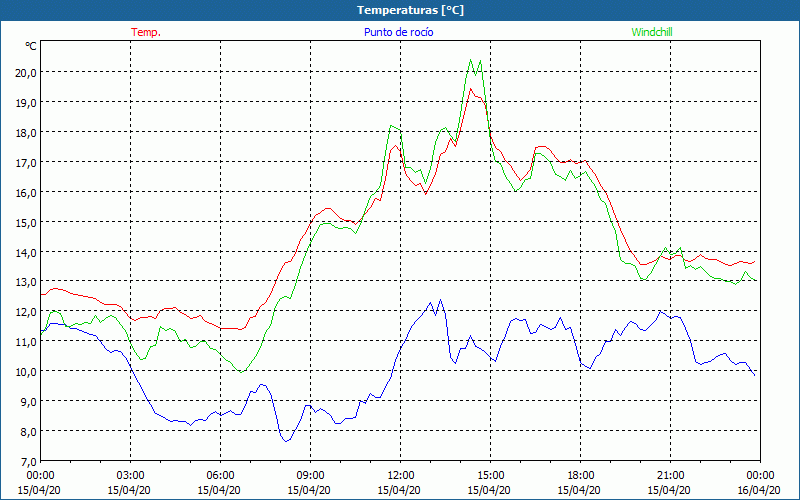Click the 06:00 time axis label

point(220,476)
